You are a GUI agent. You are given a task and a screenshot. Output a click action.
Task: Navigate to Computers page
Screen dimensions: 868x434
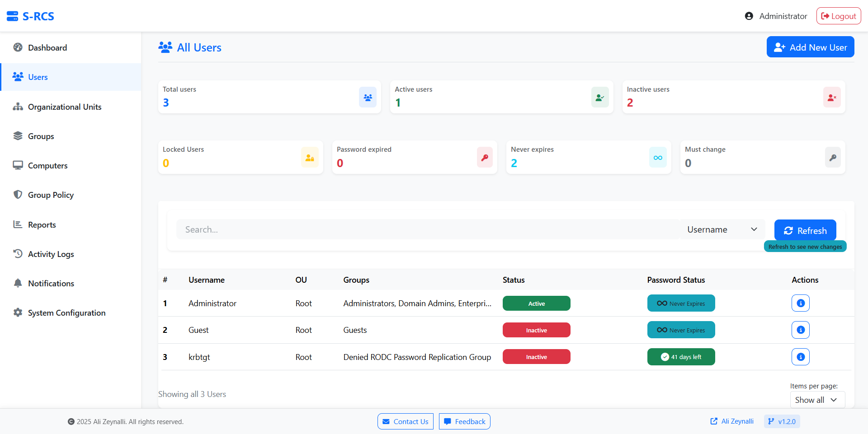click(x=71, y=165)
